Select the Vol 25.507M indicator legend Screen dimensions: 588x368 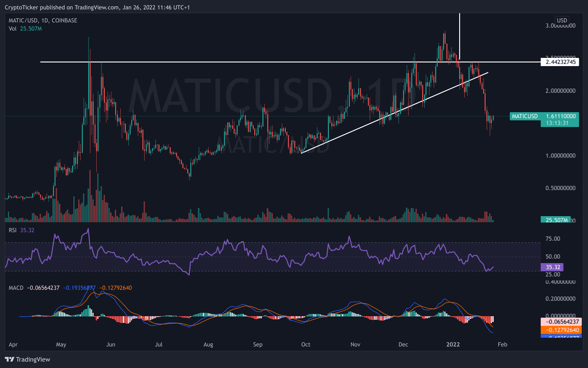point(25,28)
